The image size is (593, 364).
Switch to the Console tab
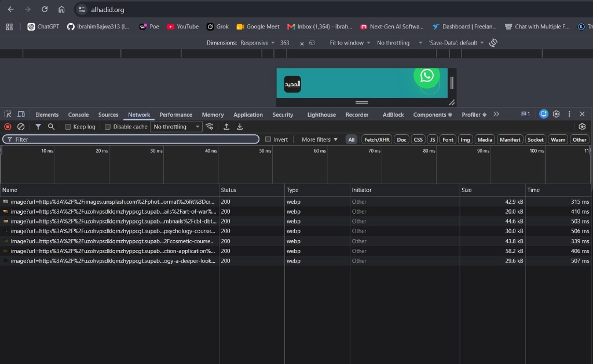click(78, 115)
